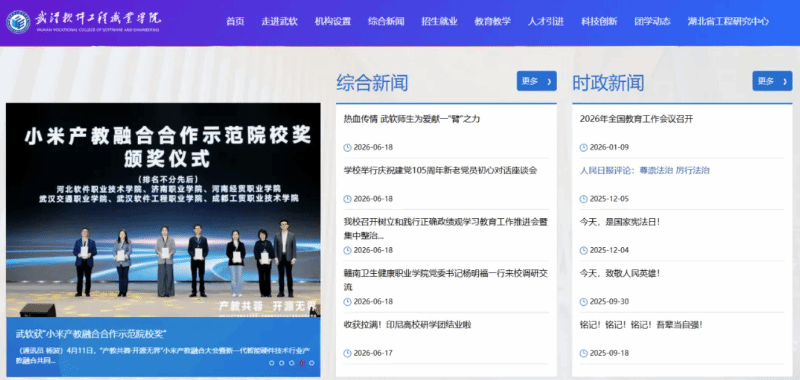Click 更多 button beside 时政新闻 heading
Viewport: 800px width, 380px height.
(x=772, y=81)
